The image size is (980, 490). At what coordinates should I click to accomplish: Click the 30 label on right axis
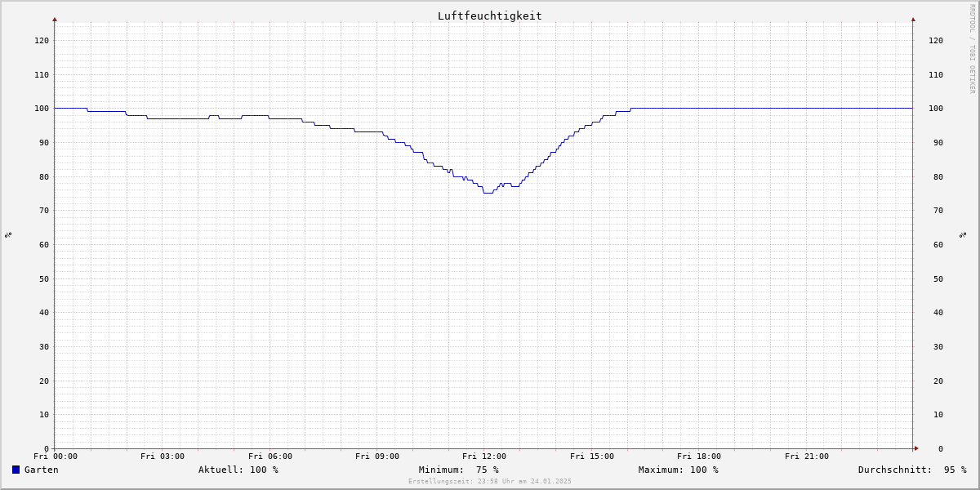[x=938, y=346]
